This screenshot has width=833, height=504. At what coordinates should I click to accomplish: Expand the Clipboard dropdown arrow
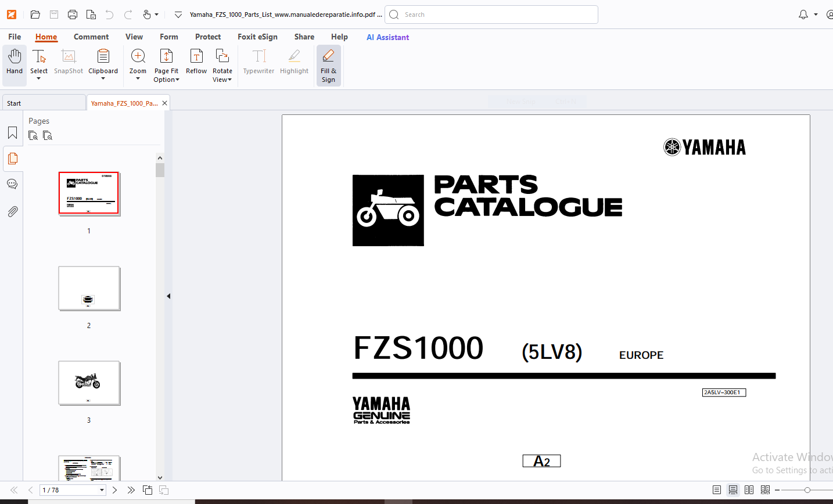point(103,78)
